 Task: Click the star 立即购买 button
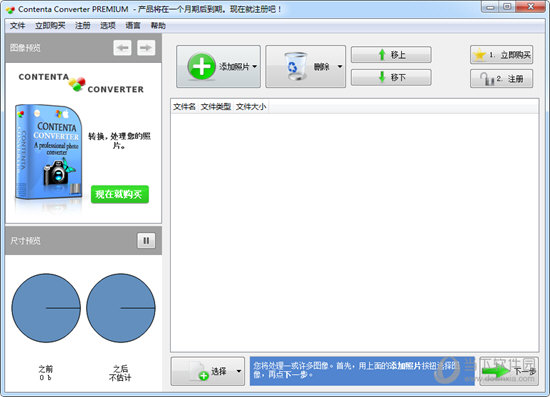(x=501, y=55)
